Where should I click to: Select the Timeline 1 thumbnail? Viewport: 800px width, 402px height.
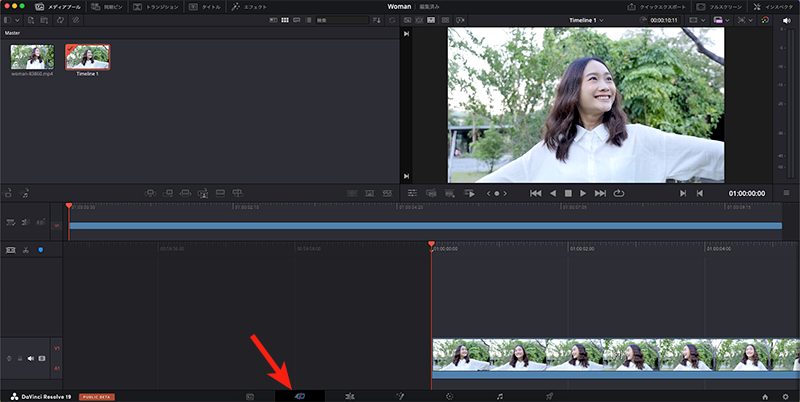[x=87, y=57]
